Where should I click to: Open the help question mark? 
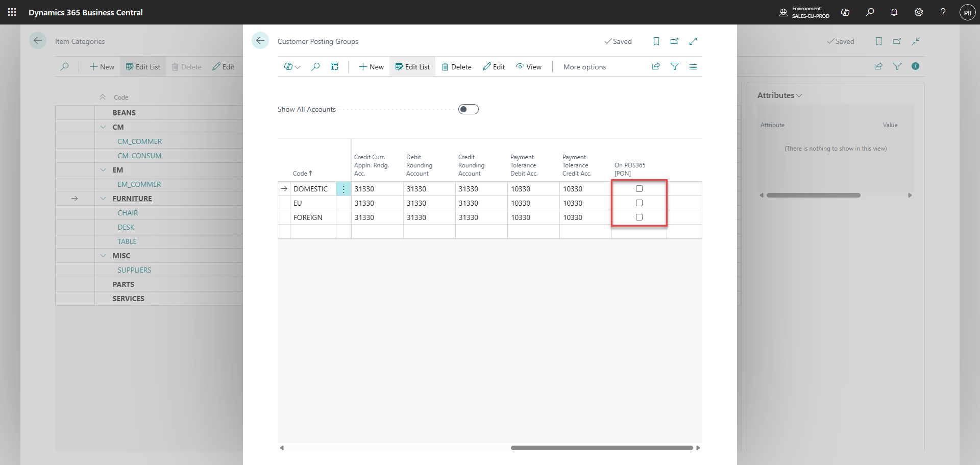943,12
